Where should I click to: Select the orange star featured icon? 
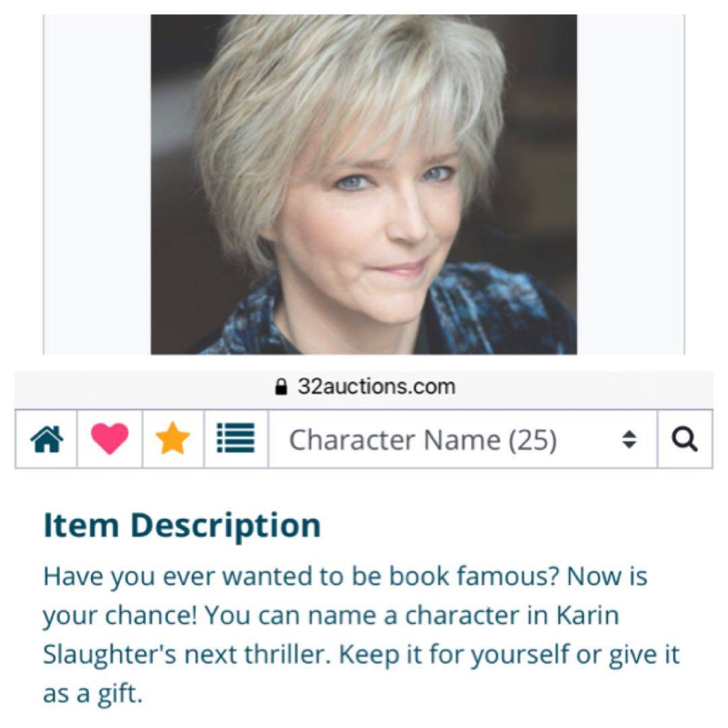pyautogui.click(x=173, y=438)
